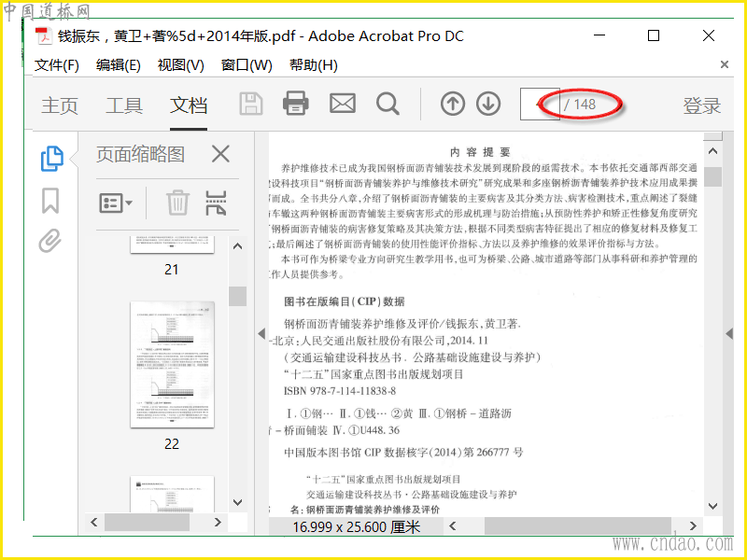
Task: Delete selected page trash icon
Action: (x=177, y=203)
